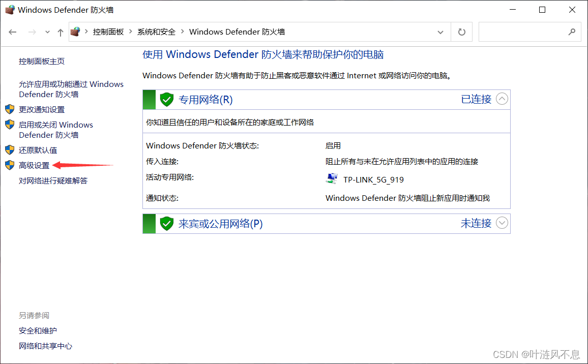Click the 另请参阅 label
This screenshot has width=588, height=364.
tap(34, 315)
